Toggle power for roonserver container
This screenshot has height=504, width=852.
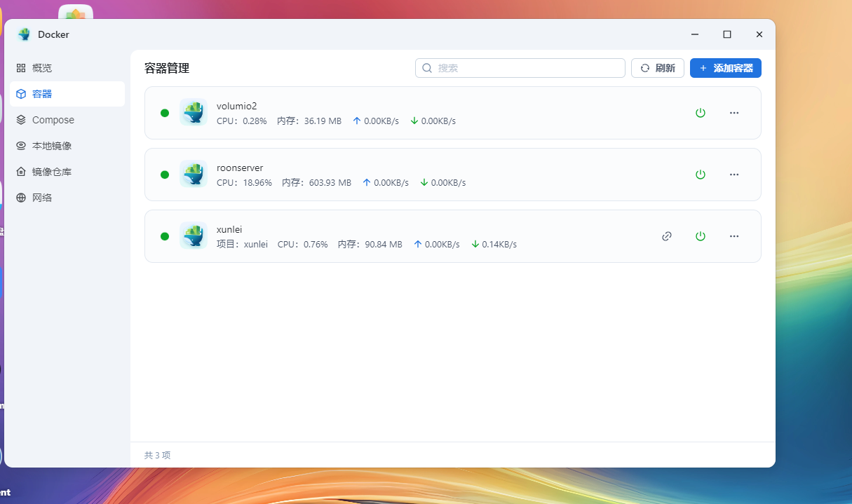point(700,175)
